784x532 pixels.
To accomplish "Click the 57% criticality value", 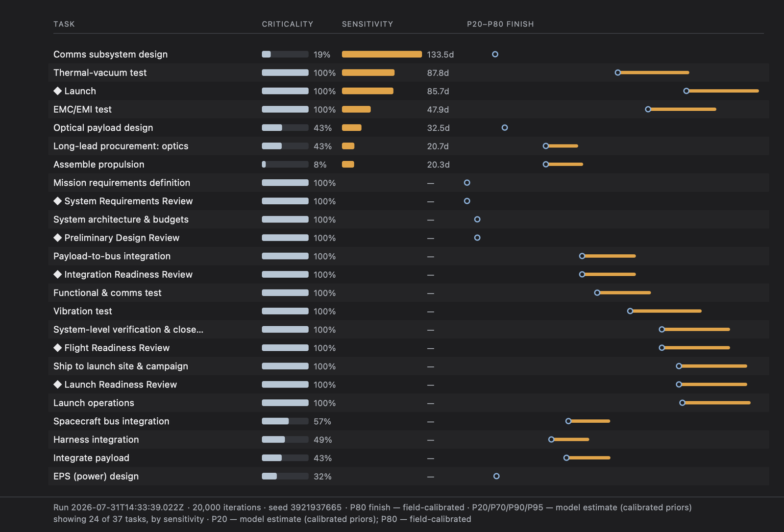I will pyautogui.click(x=322, y=421).
